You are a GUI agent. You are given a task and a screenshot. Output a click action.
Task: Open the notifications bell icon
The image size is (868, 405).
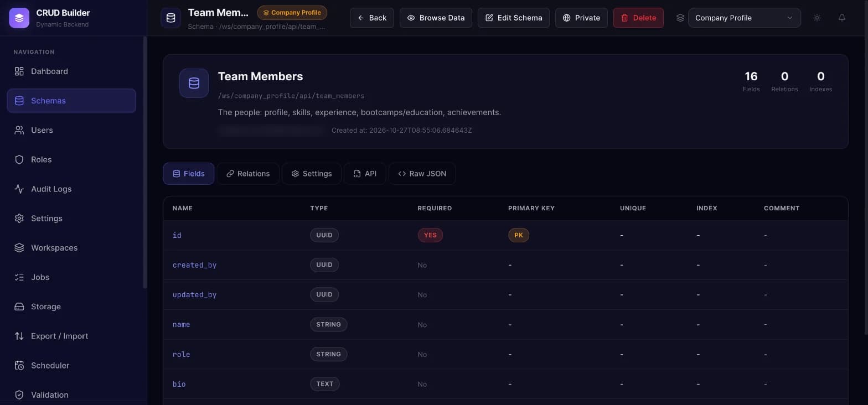842,18
